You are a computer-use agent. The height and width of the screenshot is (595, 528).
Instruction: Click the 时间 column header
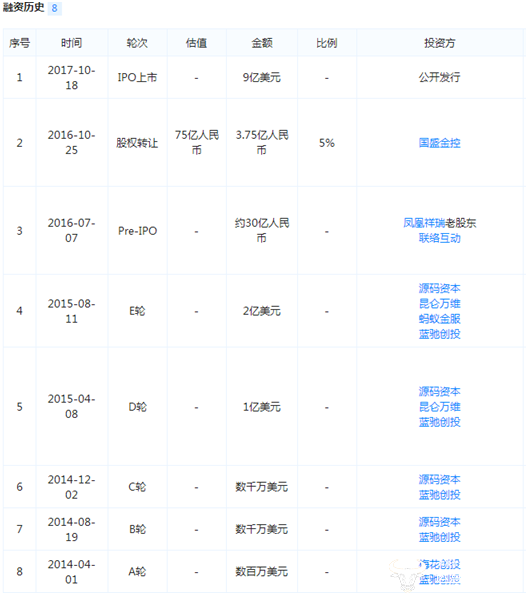point(71,43)
